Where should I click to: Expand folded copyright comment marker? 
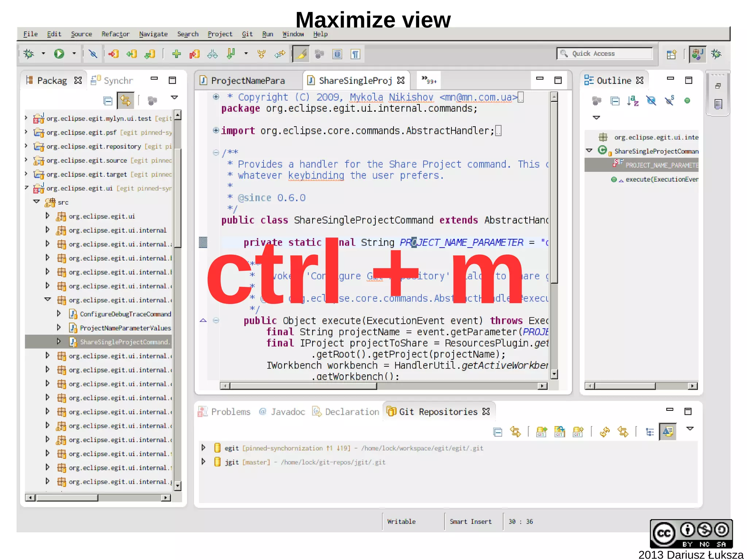coord(216,97)
